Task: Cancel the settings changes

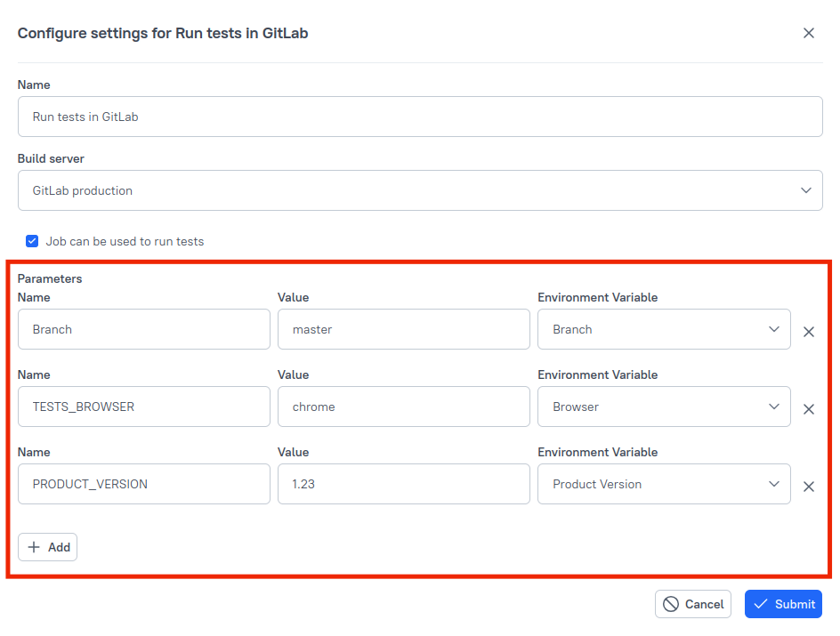Action: click(x=692, y=604)
